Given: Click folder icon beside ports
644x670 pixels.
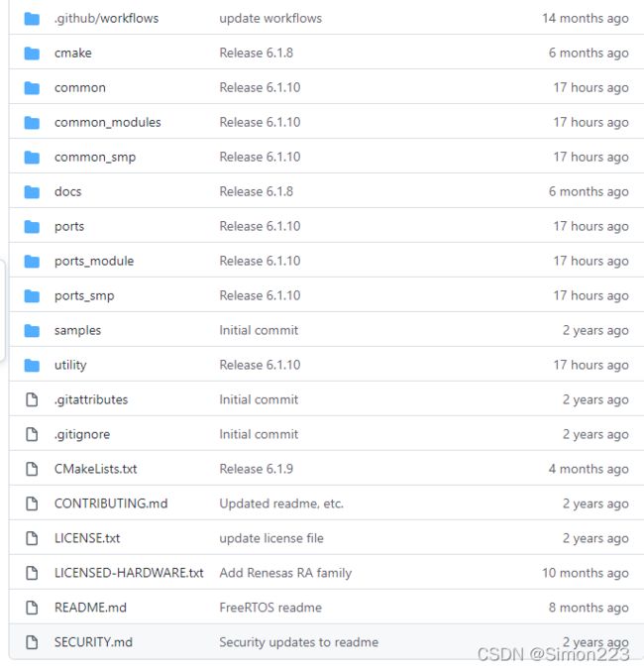Looking at the screenshot, I should point(32,226).
